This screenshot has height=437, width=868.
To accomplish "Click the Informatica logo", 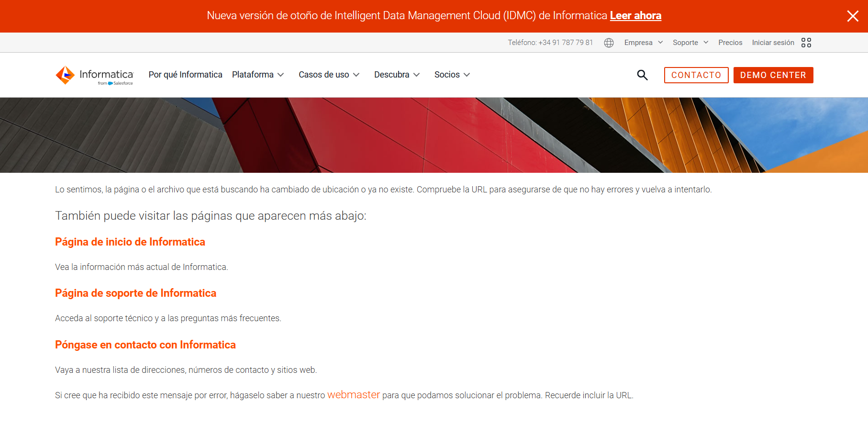I will 94,75.
